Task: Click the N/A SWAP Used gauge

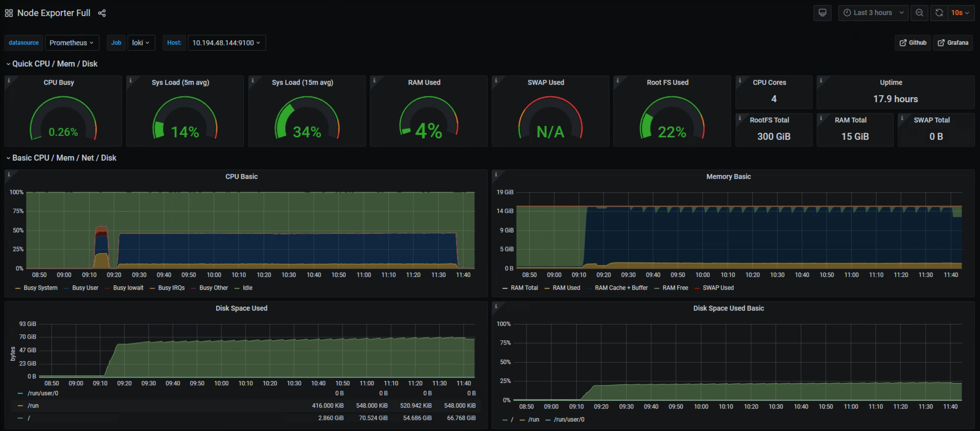Action: [x=550, y=118]
